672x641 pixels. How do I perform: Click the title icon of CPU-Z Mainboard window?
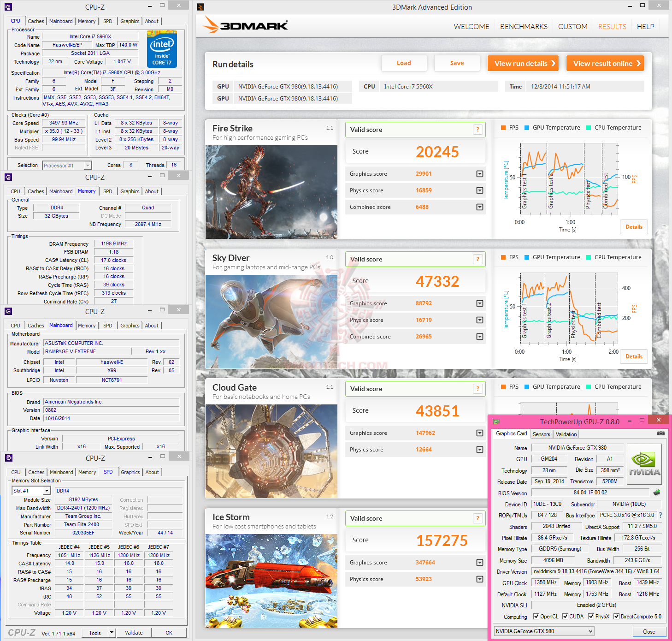pyautogui.click(x=8, y=311)
